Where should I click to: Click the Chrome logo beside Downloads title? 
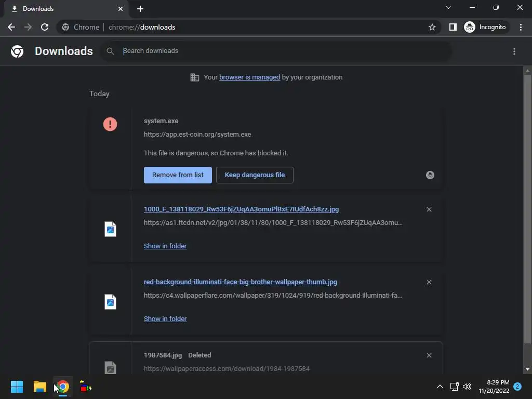(17, 51)
